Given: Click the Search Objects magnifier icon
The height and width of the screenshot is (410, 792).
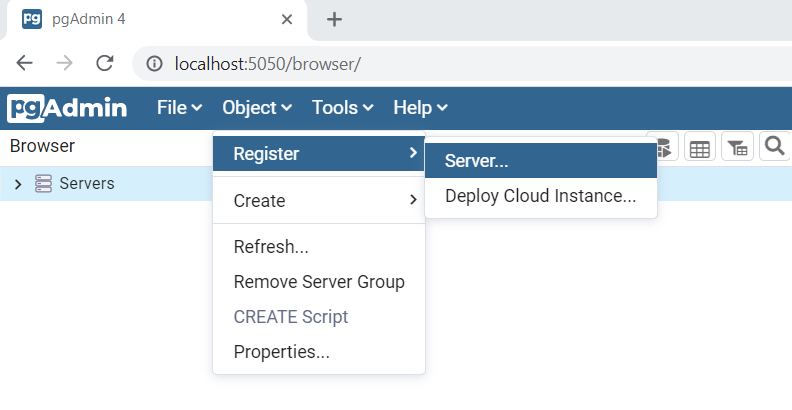Looking at the screenshot, I should [774, 146].
